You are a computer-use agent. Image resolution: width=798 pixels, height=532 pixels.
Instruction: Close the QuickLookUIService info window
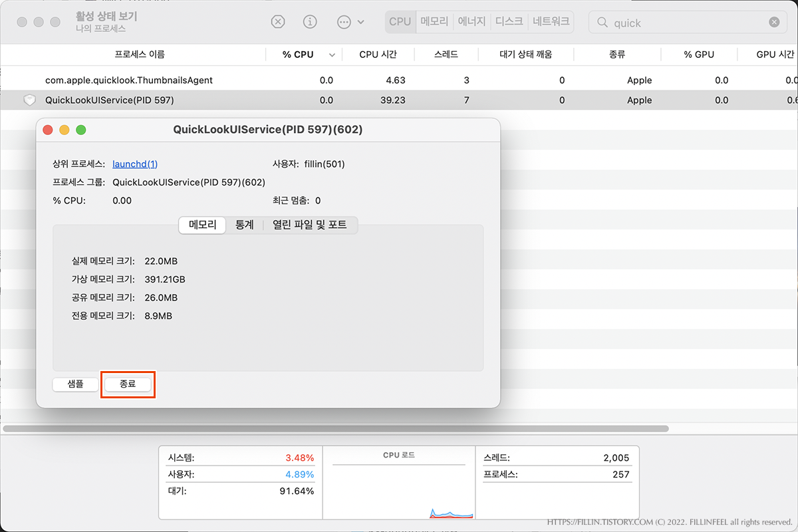click(x=48, y=130)
